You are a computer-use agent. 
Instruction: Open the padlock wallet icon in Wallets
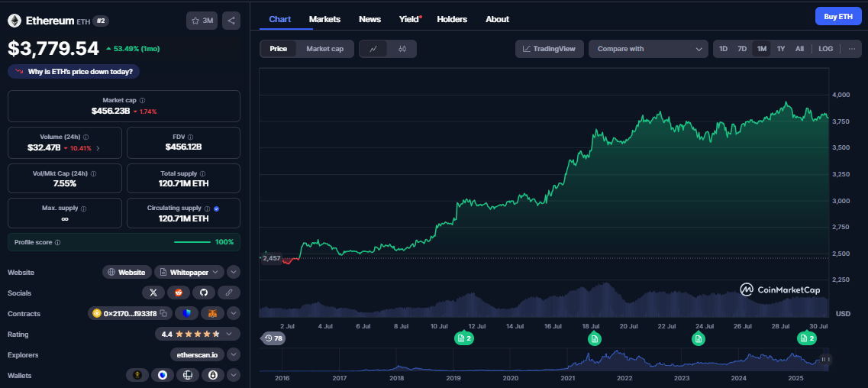click(212, 375)
